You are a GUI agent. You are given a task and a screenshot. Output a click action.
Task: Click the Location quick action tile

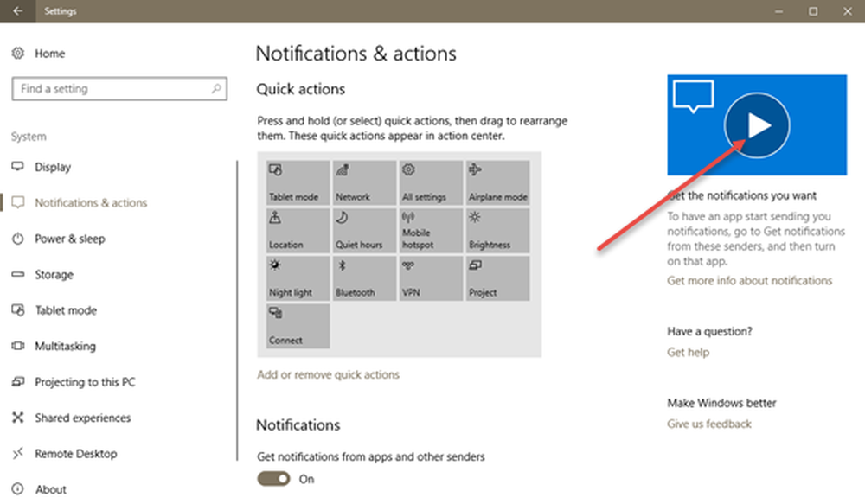(x=298, y=231)
